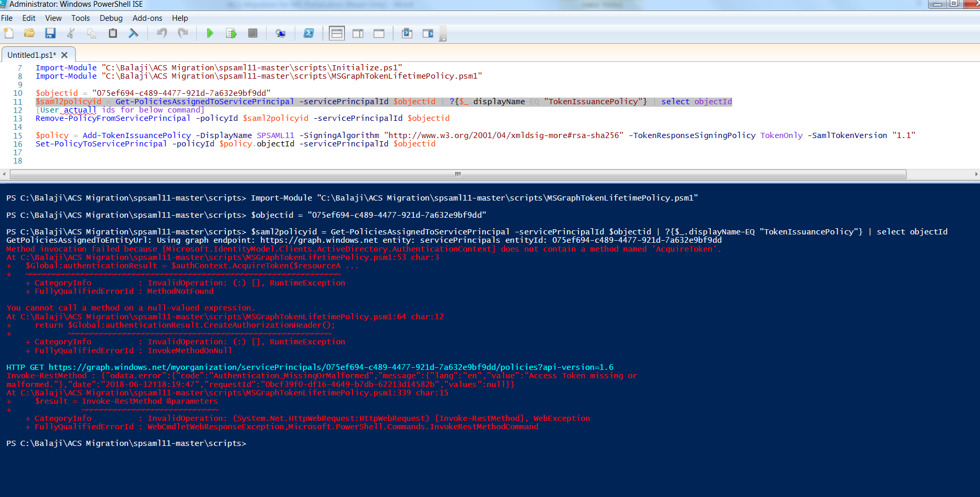Click the horizontal scrollbar right arrow

pyautogui.click(x=976, y=174)
